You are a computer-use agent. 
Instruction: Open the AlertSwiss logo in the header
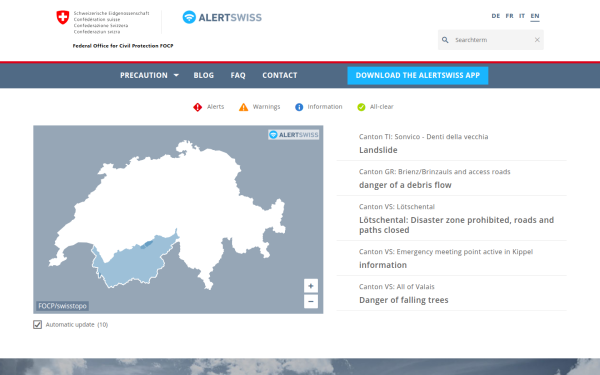[222, 17]
